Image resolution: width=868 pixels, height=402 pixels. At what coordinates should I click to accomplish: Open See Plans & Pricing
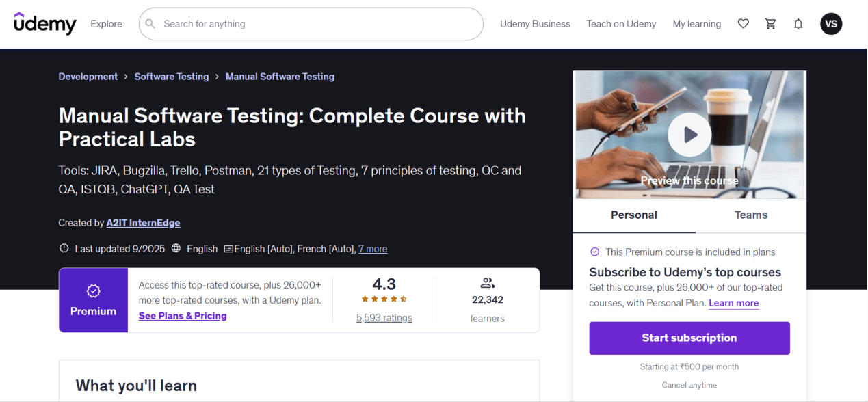[182, 315]
